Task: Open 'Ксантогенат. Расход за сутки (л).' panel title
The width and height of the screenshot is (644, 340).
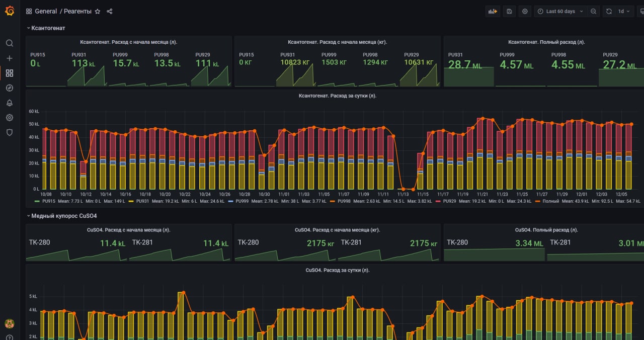Action: (x=337, y=96)
